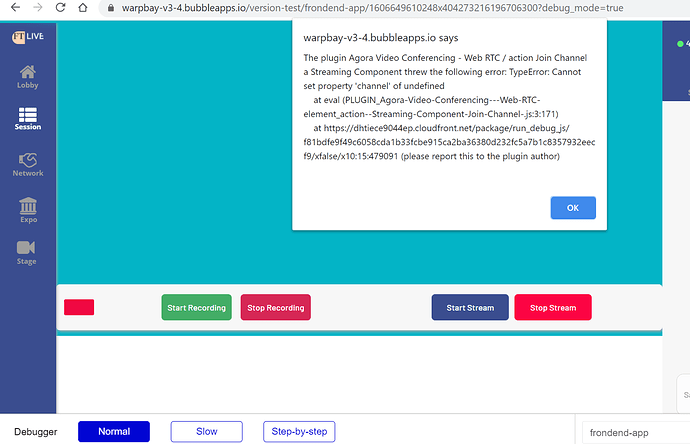Switch debugger to Step-by-step mode

pos(299,431)
